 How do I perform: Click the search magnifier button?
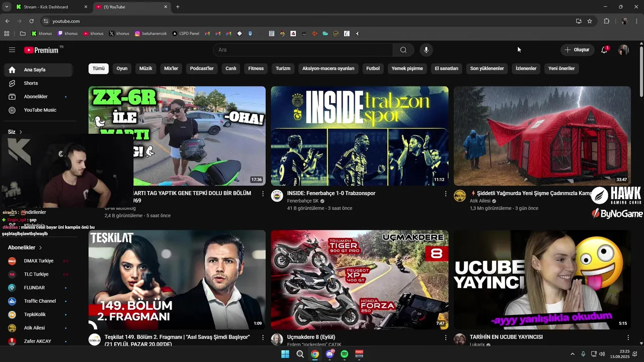pos(404,50)
